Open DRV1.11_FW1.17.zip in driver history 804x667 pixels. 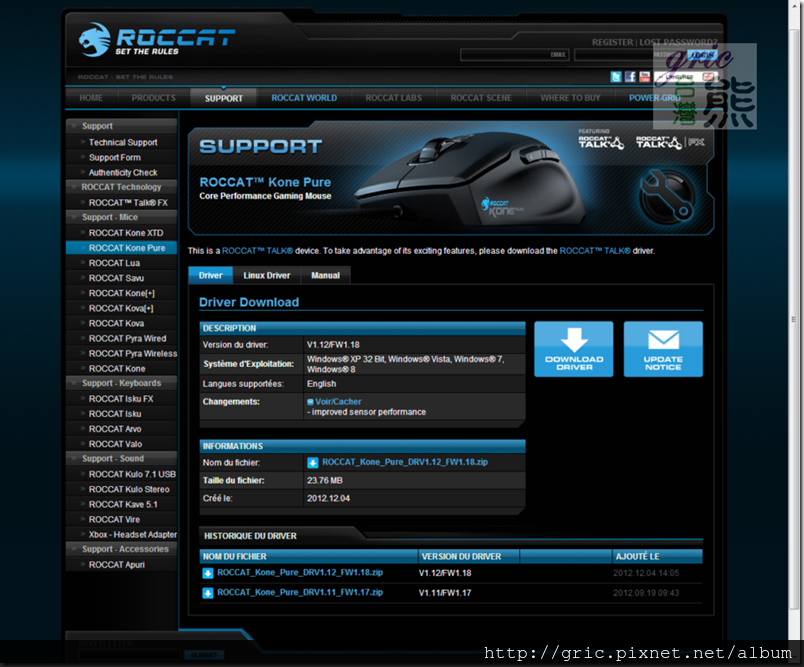300,592
